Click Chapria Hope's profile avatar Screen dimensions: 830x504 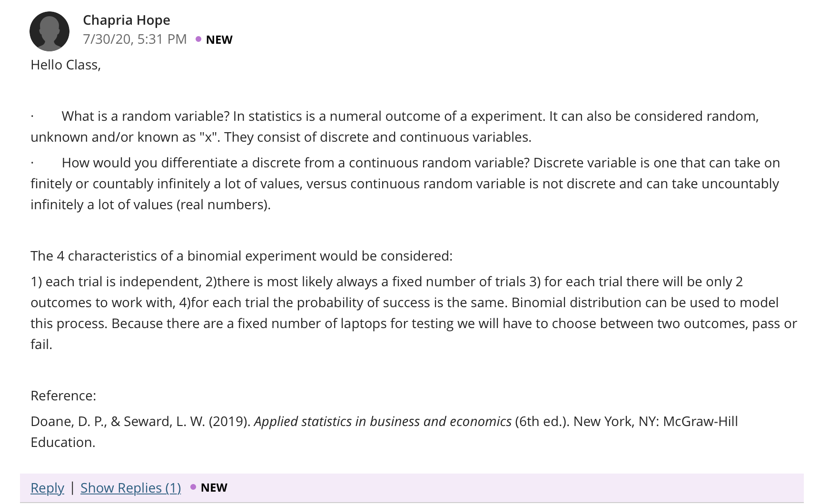tap(49, 31)
